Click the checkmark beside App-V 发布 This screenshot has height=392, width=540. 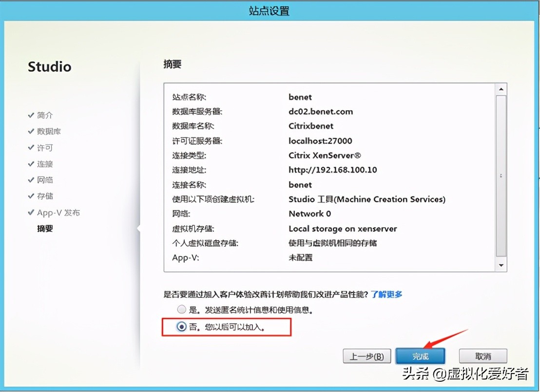pos(31,212)
